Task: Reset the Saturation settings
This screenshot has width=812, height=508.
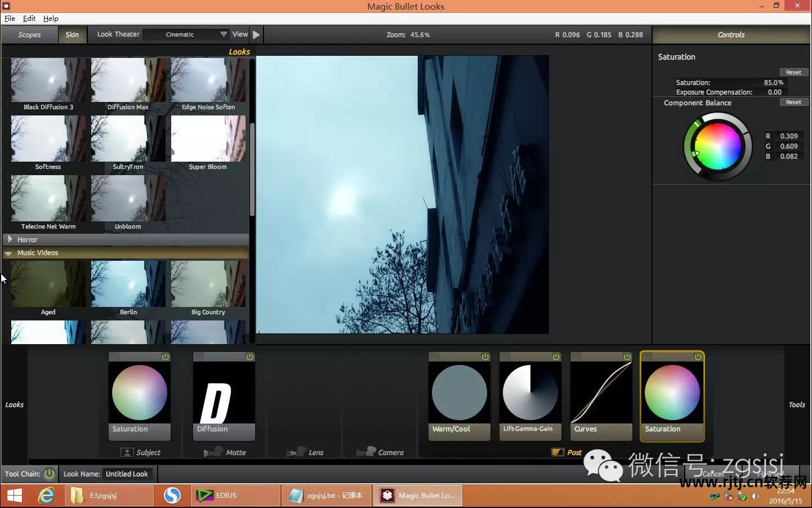Action: tap(794, 72)
